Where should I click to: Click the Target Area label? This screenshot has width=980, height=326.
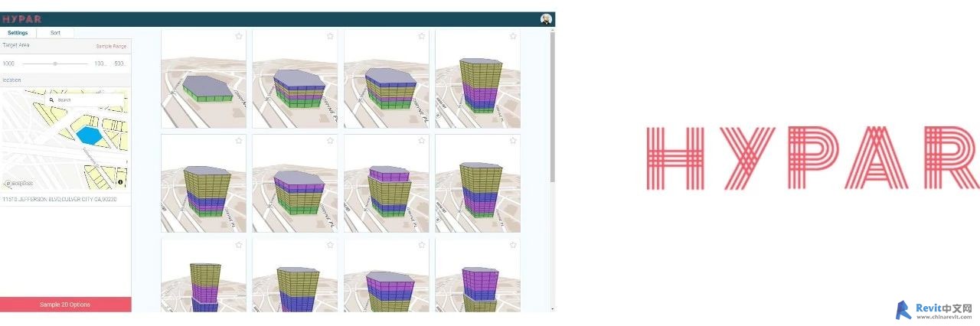[x=16, y=45]
